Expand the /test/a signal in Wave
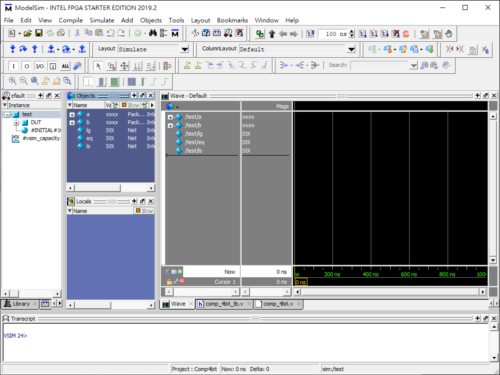The height and width of the screenshot is (375, 500). point(170,117)
